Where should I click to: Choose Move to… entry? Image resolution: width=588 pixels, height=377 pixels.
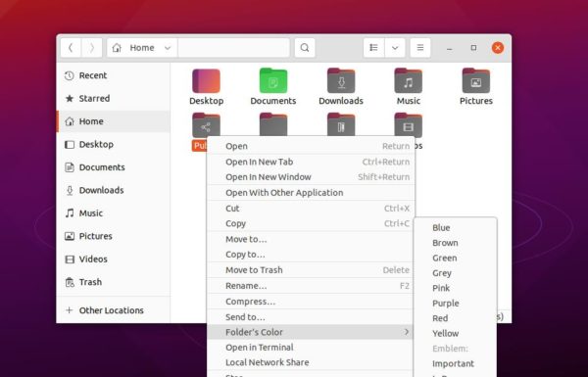pyautogui.click(x=311, y=239)
